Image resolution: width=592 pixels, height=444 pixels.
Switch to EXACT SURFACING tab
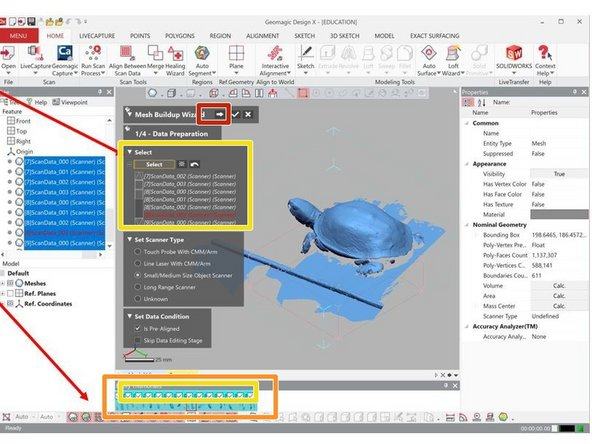point(435,36)
